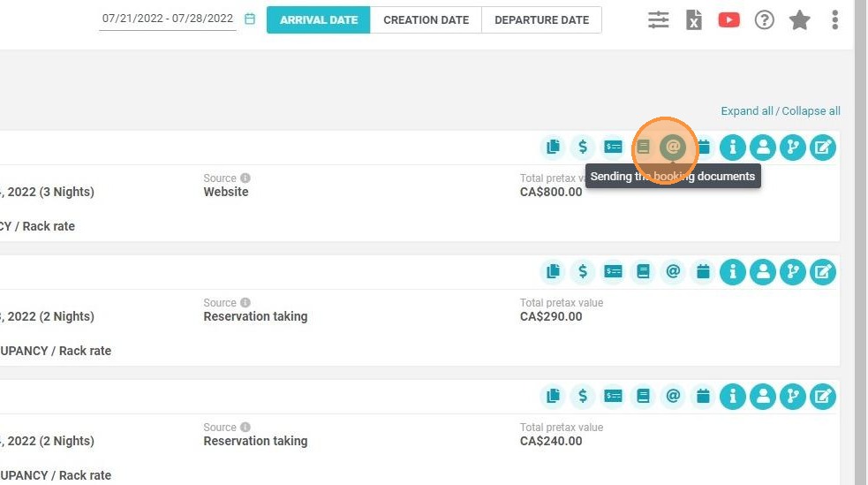
Task: Export the list to Excel
Action: 694,20
